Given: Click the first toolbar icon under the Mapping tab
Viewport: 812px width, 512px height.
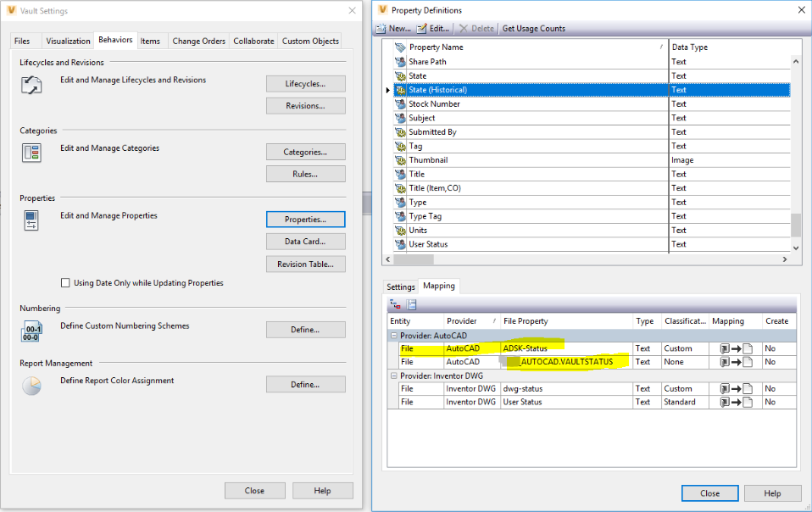Looking at the screenshot, I should click(393, 303).
